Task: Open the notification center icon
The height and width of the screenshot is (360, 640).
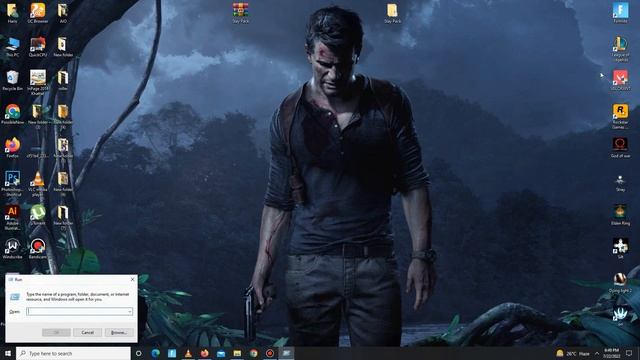Action: [629, 353]
